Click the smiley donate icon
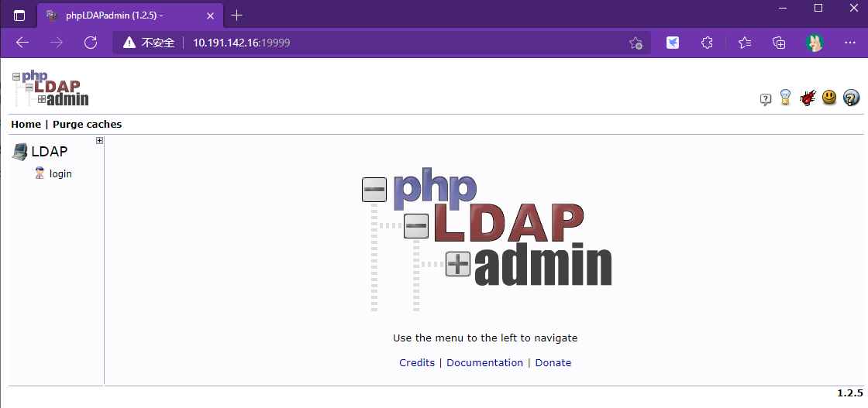This screenshot has width=868, height=408. 829,98
